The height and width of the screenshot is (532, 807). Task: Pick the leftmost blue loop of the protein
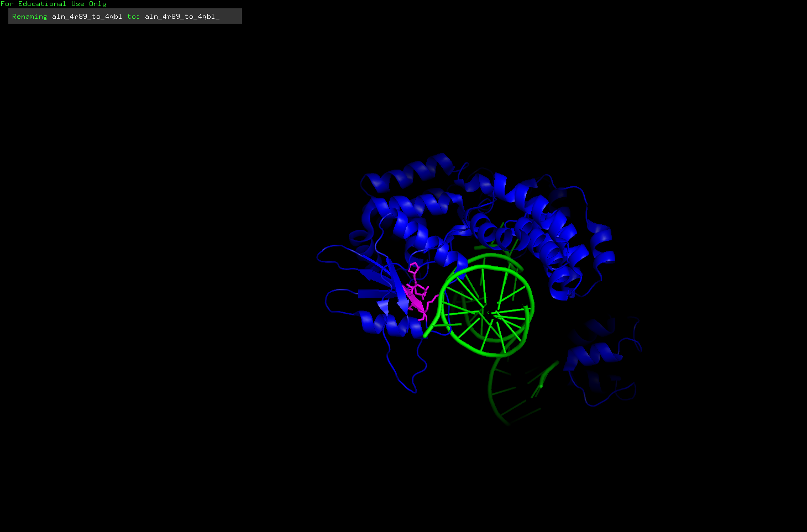327,254
